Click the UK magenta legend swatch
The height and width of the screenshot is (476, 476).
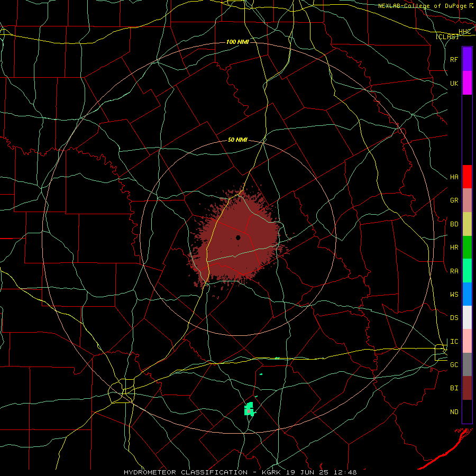point(467,83)
